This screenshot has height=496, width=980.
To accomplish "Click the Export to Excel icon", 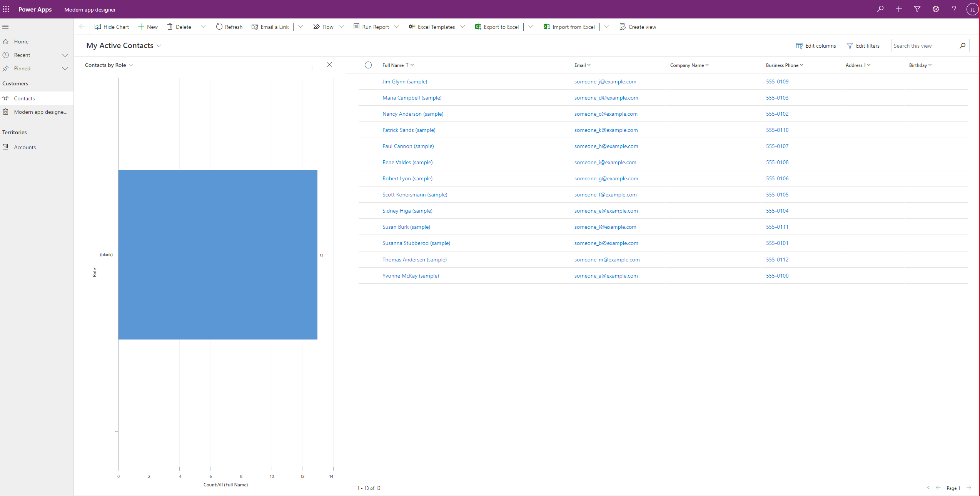I will pyautogui.click(x=477, y=27).
